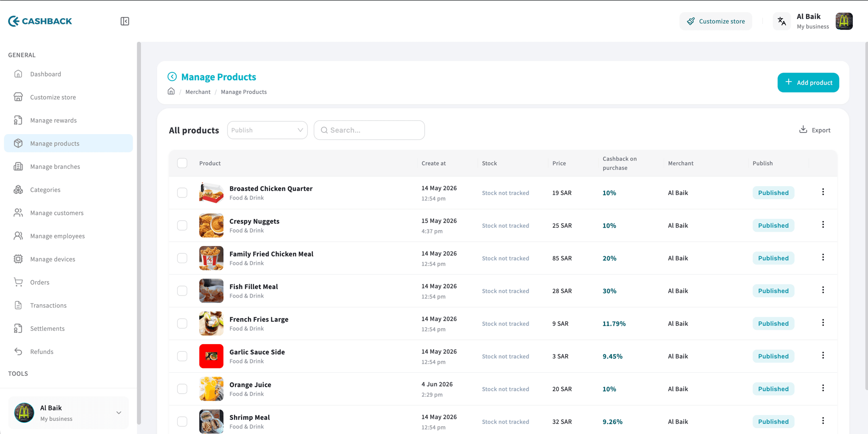Open three-dot menu for Fish Fillet Meal

pyautogui.click(x=823, y=290)
